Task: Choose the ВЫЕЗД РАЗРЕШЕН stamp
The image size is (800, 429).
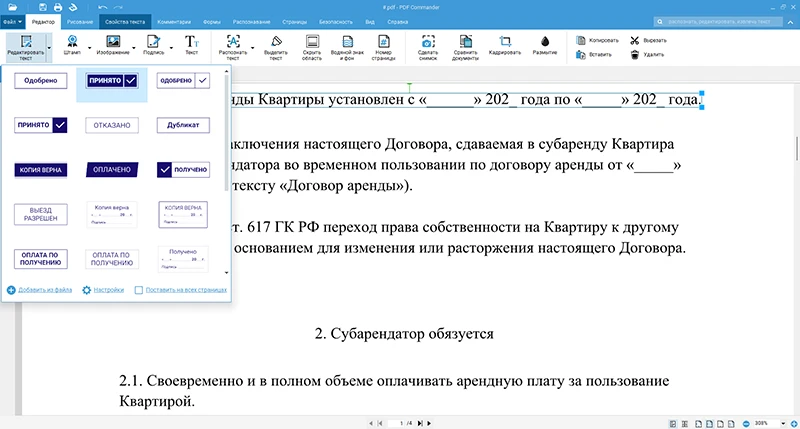Action: click(40, 214)
